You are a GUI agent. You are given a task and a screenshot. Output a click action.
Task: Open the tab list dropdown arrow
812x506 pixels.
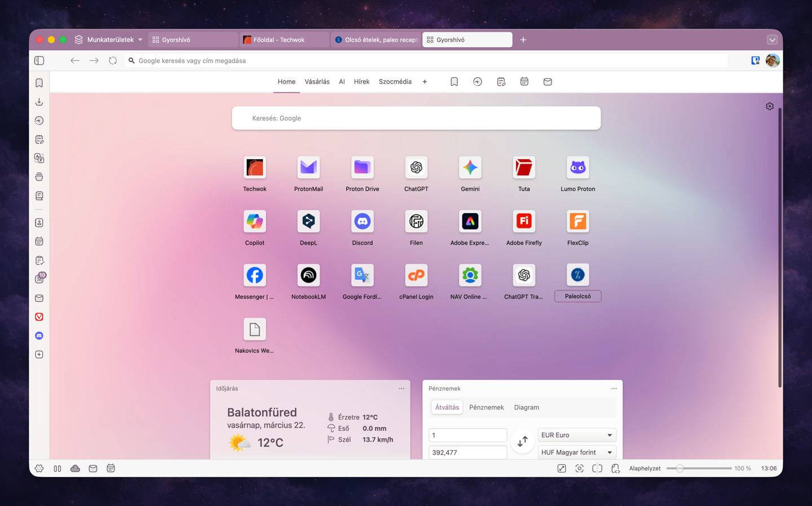(x=772, y=39)
